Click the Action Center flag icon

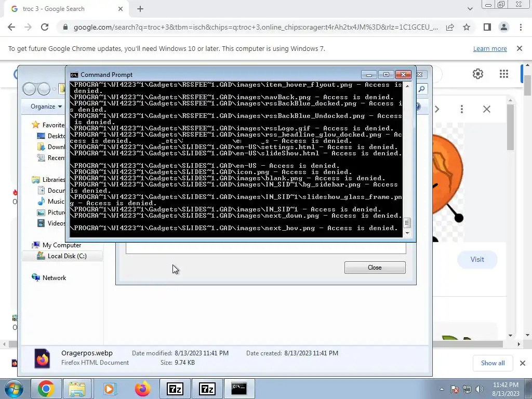pyautogui.click(x=454, y=389)
